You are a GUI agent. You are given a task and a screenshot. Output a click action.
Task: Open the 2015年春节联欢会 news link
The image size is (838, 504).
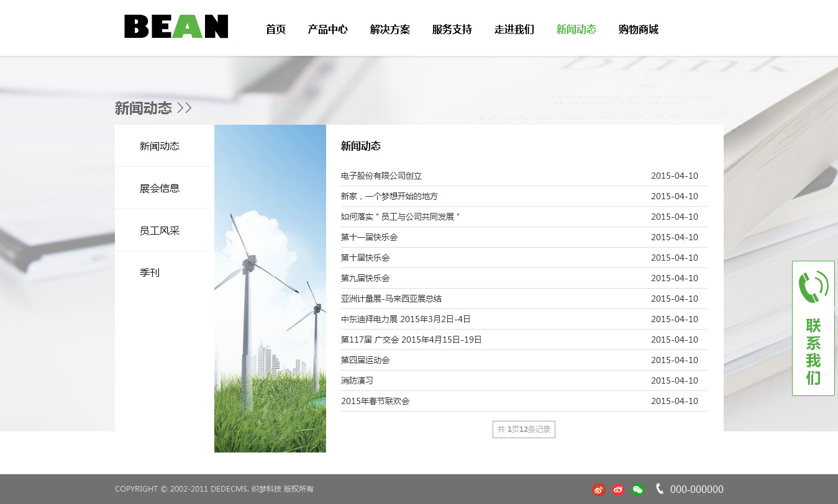(x=375, y=401)
